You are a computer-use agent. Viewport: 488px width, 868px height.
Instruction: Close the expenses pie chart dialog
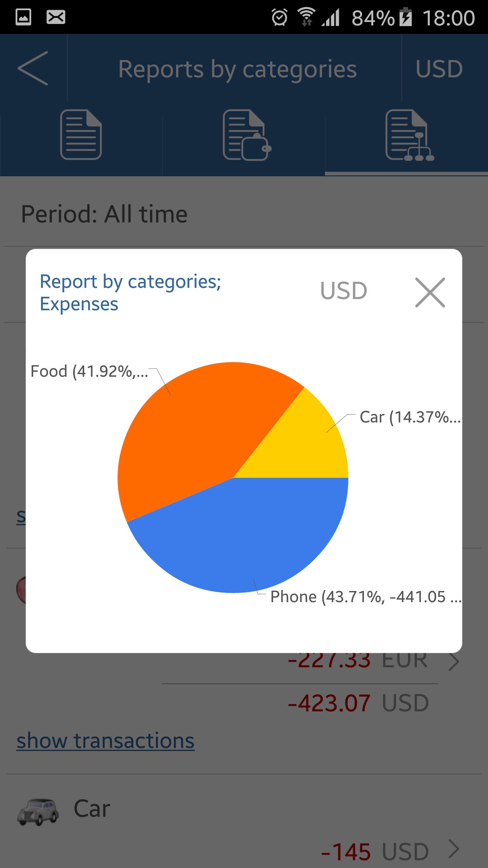point(430,292)
